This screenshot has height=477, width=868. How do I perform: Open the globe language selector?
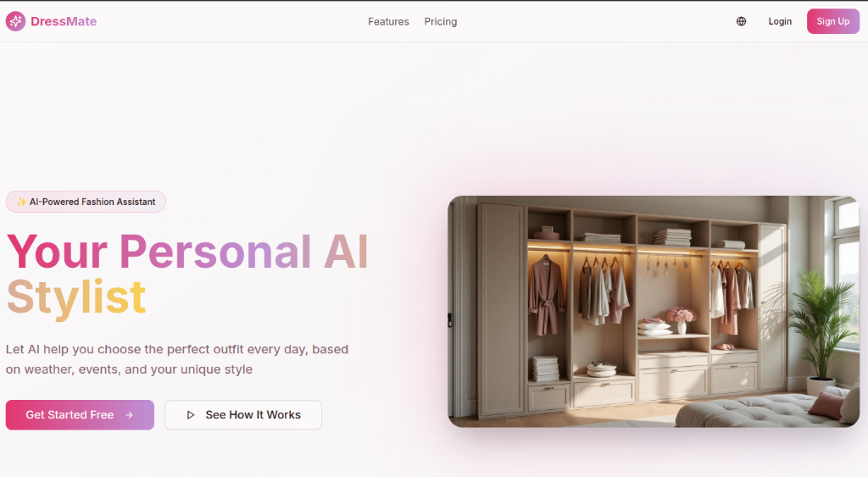pos(741,21)
